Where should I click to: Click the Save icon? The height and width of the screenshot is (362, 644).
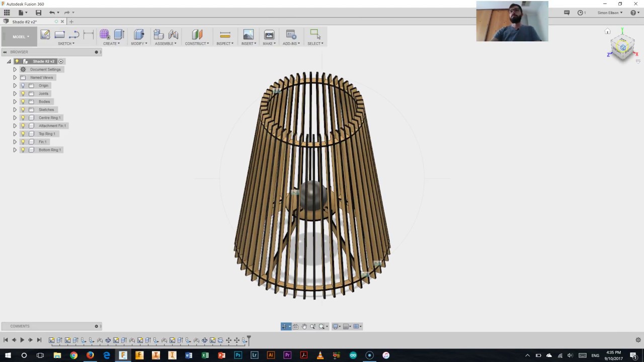coord(38,13)
